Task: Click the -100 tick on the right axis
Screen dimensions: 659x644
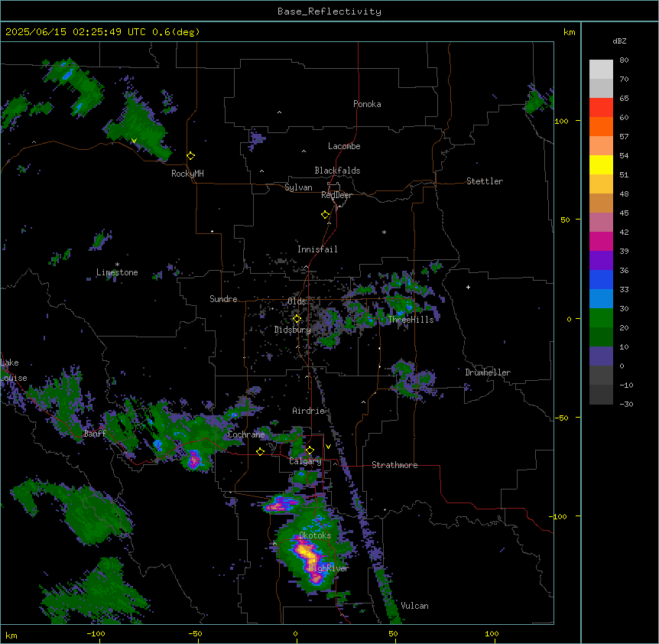Action: click(x=559, y=516)
